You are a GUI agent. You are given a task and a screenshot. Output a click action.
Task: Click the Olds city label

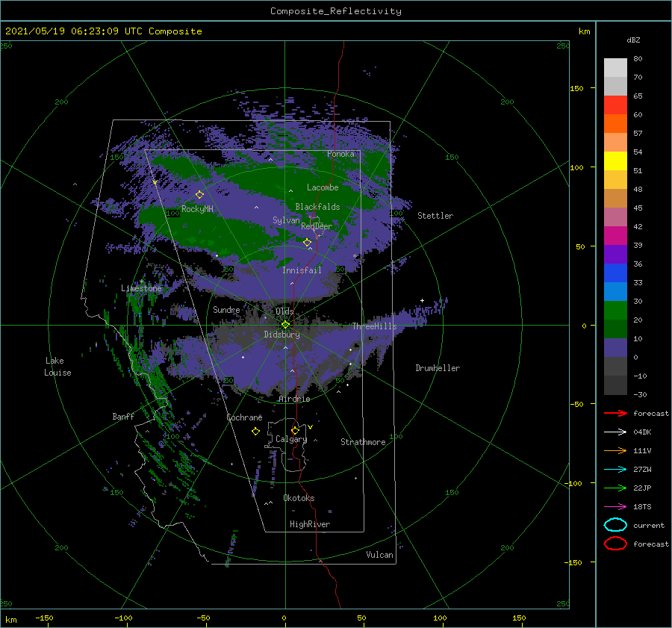pyautogui.click(x=284, y=311)
